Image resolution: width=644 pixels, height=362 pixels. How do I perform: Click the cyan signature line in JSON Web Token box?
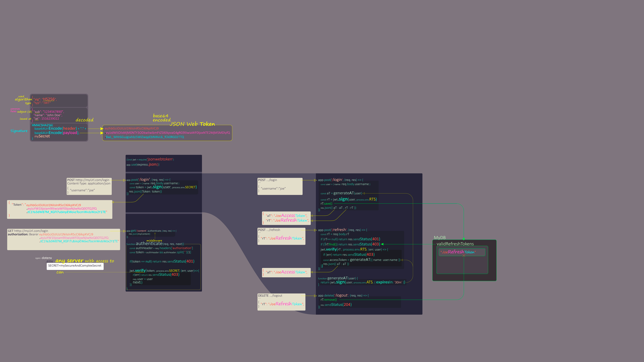tap(145, 137)
